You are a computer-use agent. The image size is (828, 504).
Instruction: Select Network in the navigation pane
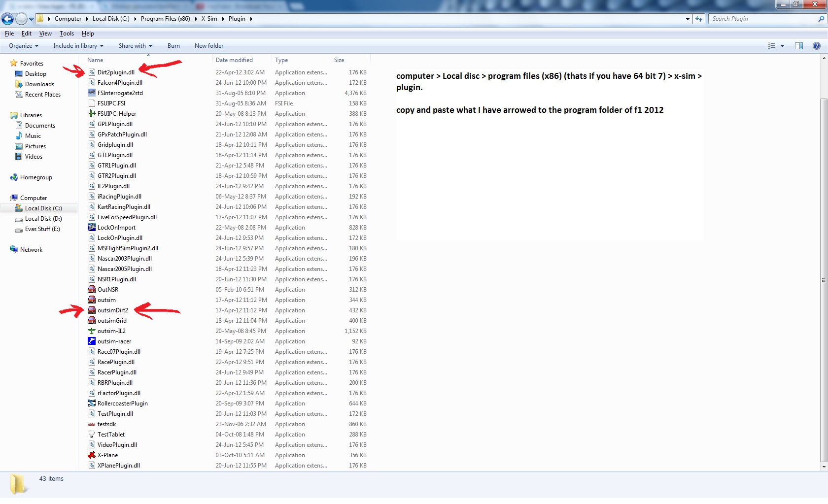31,250
